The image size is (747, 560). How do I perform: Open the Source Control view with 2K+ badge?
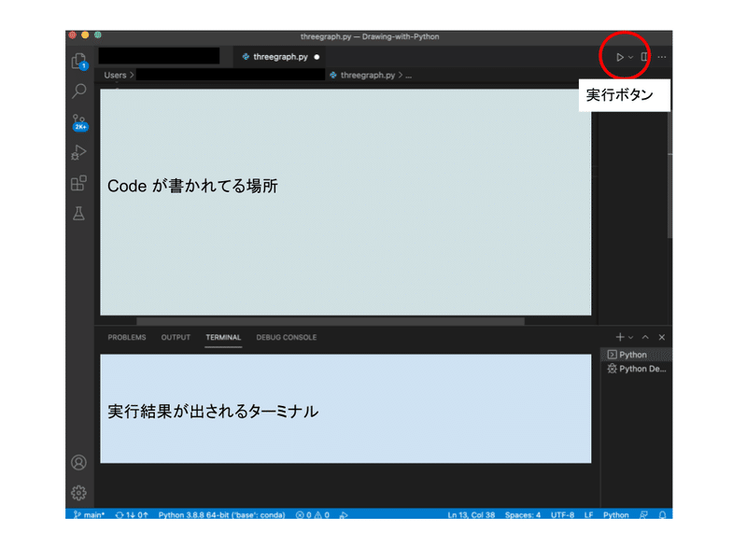point(79,122)
